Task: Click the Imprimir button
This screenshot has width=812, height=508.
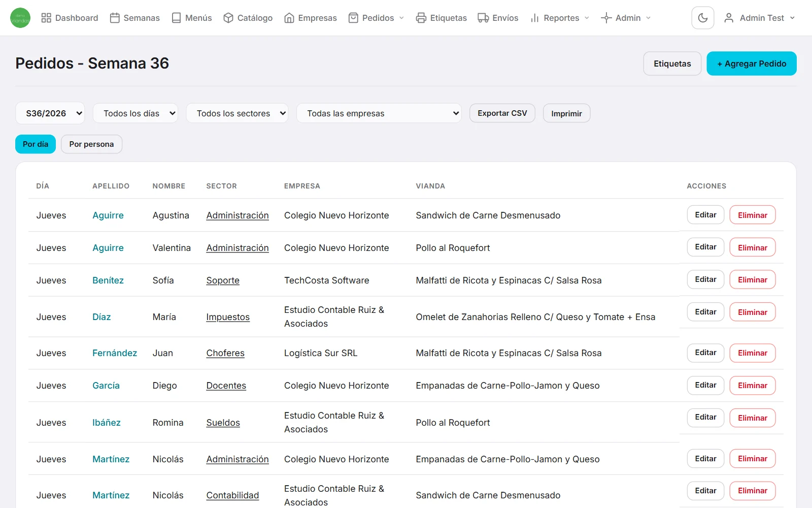Action: coord(567,113)
